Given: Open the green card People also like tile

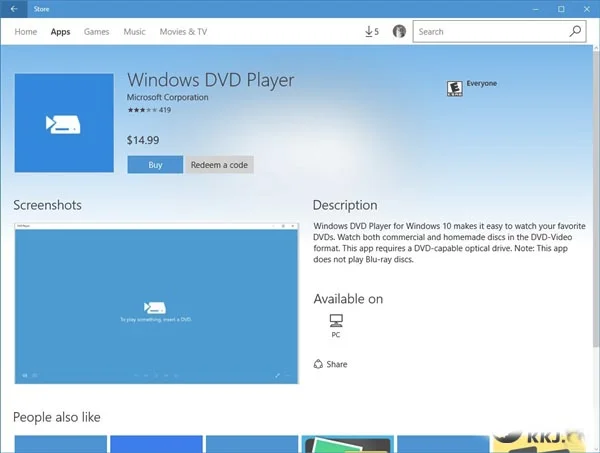Looking at the screenshot, I should pos(347,444).
